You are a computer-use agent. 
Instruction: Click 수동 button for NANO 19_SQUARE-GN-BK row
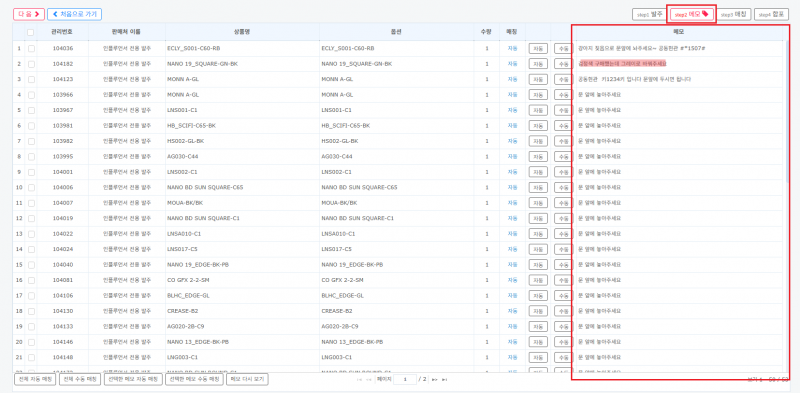(x=563, y=64)
